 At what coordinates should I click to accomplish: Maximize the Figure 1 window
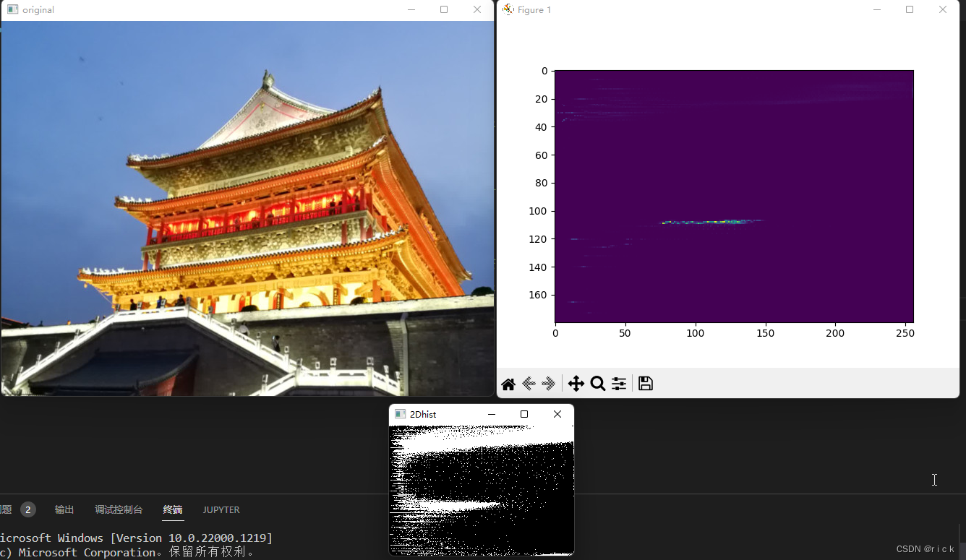(910, 9)
